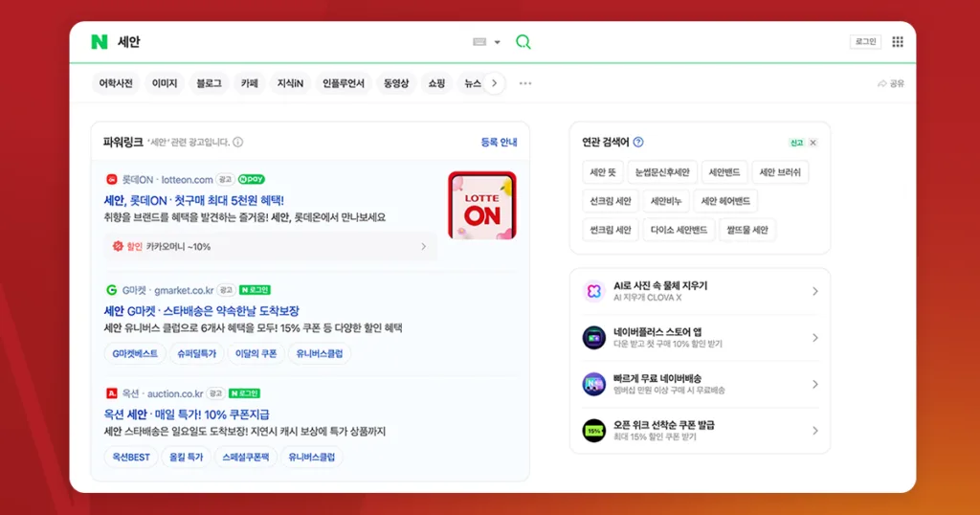The width and height of the screenshot is (980, 515).
Task: Click the 파워링크 info icon
Action: [x=238, y=143]
